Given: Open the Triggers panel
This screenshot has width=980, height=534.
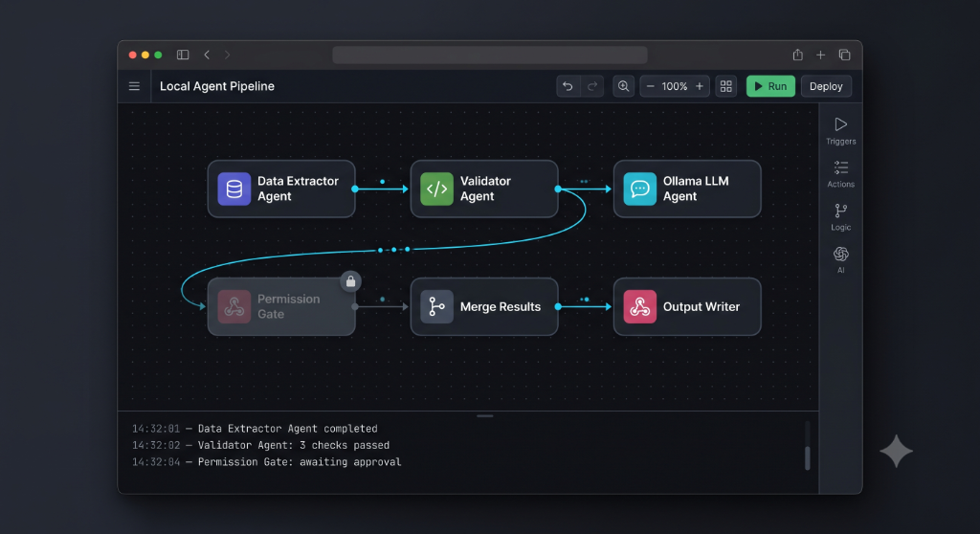Looking at the screenshot, I should click(x=840, y=131).
